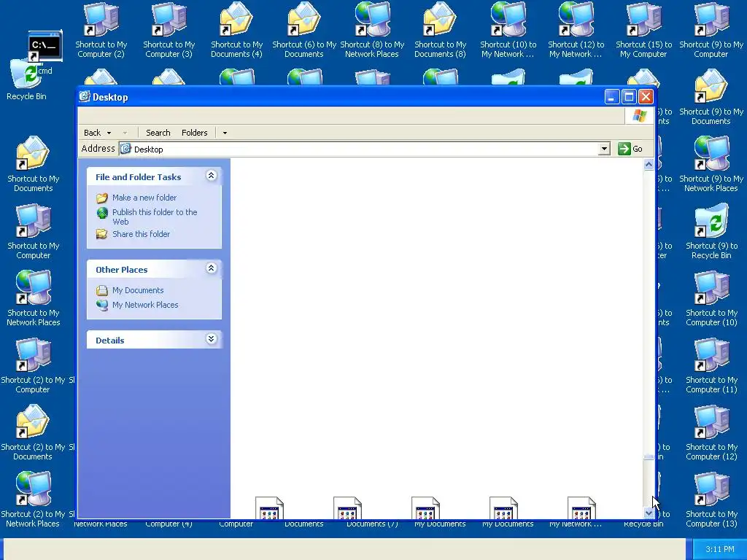Click Search in the Explorer toolbar
747x560 pixels.
tap(158, 133)
